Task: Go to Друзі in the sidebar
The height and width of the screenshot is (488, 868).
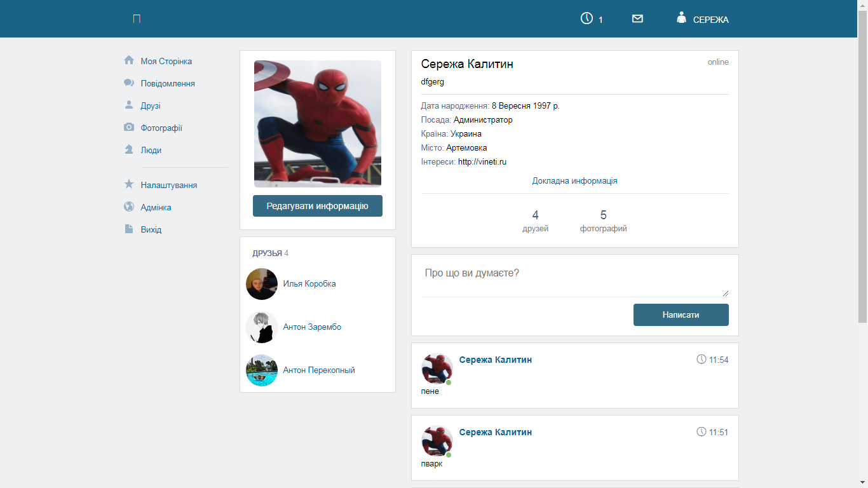Action: coord(151,105)
